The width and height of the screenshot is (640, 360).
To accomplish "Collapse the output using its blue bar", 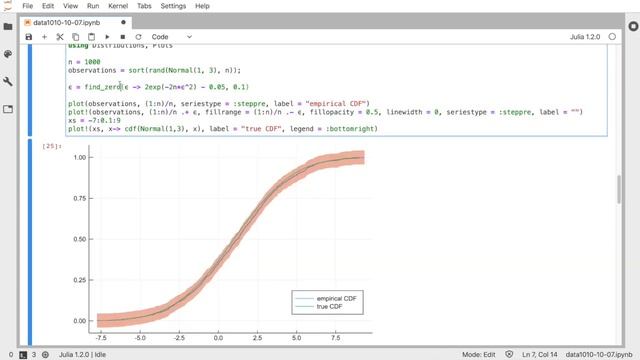I will click(30, 242).
